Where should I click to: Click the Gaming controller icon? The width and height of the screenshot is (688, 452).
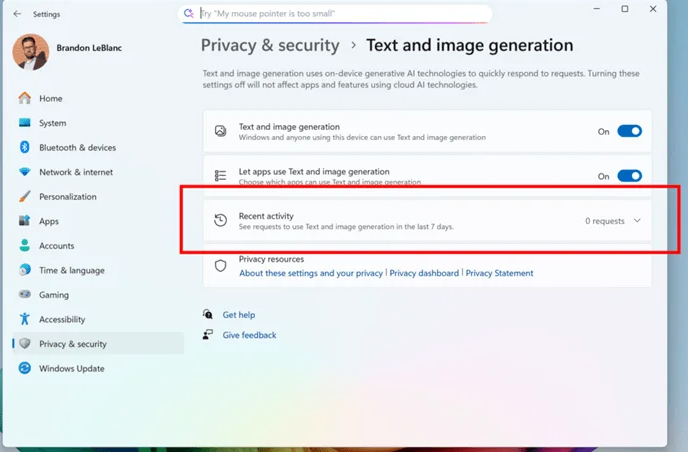[x=25, y=294]
